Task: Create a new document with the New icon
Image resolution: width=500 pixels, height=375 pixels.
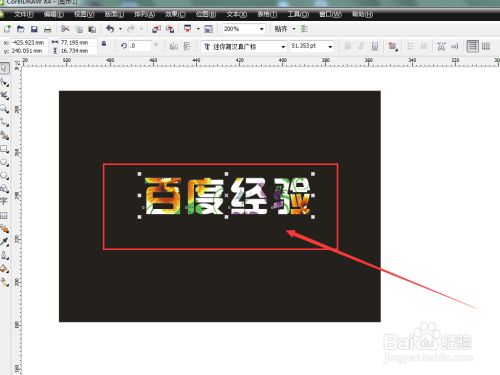Action: [x=7, y=29]
